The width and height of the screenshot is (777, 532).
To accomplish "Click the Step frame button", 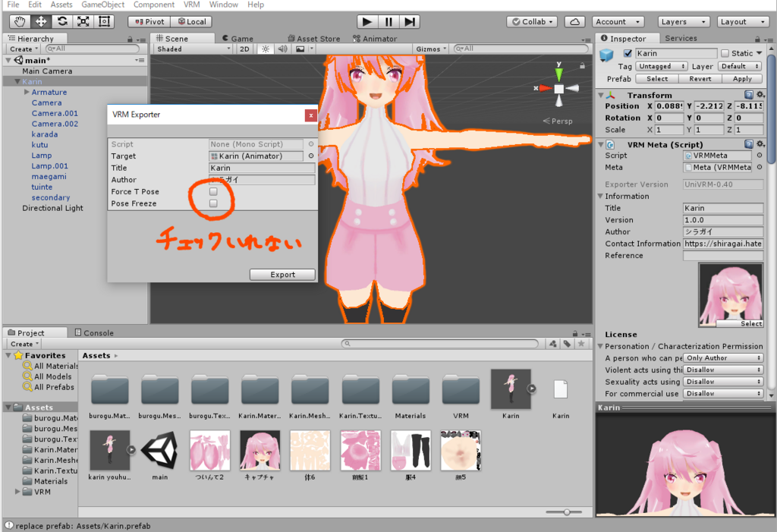I will pyautogui.click(x=409, y=22).
